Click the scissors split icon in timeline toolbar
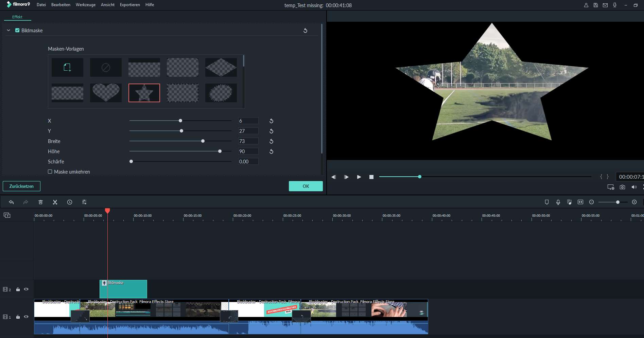This screenshot has width=644, height=338. pyautogui.click(x=55, y=202)
